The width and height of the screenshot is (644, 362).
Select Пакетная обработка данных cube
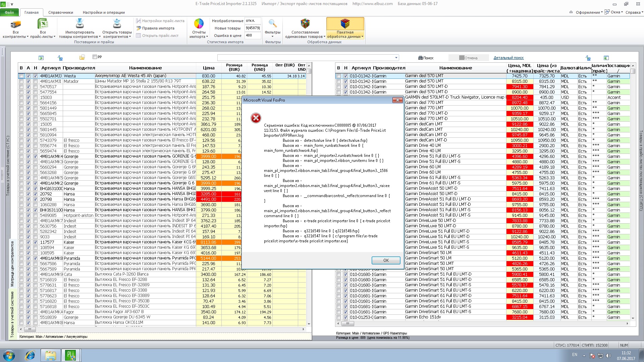345,24
